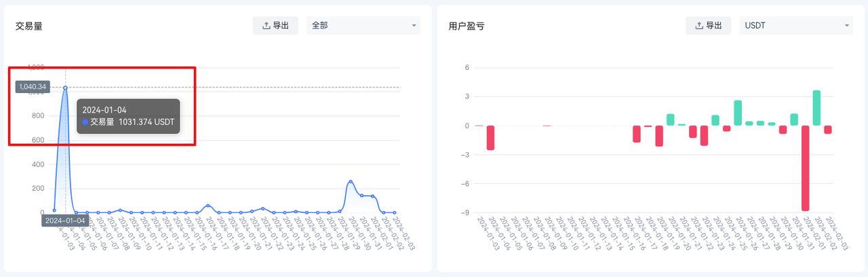Open the USDT currency dropdown
The width and height of the screenshot is (868, 277).
click(x=796, y=26)
